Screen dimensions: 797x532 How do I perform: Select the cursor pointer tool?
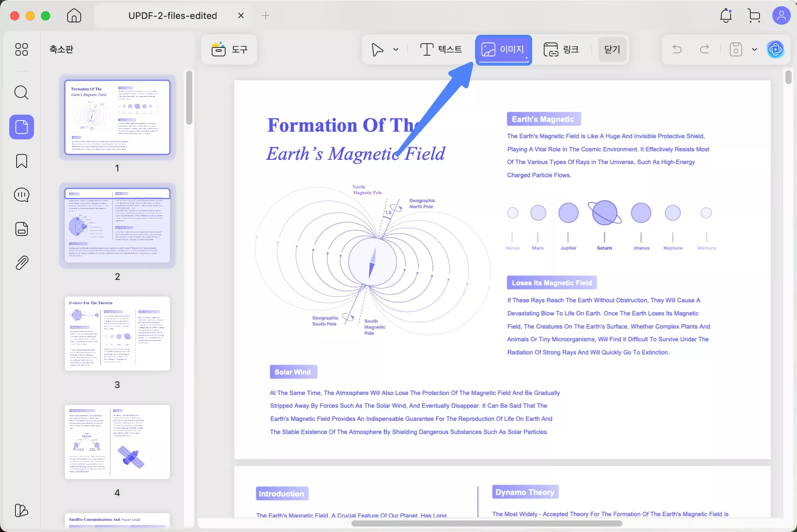click(377, 49)
